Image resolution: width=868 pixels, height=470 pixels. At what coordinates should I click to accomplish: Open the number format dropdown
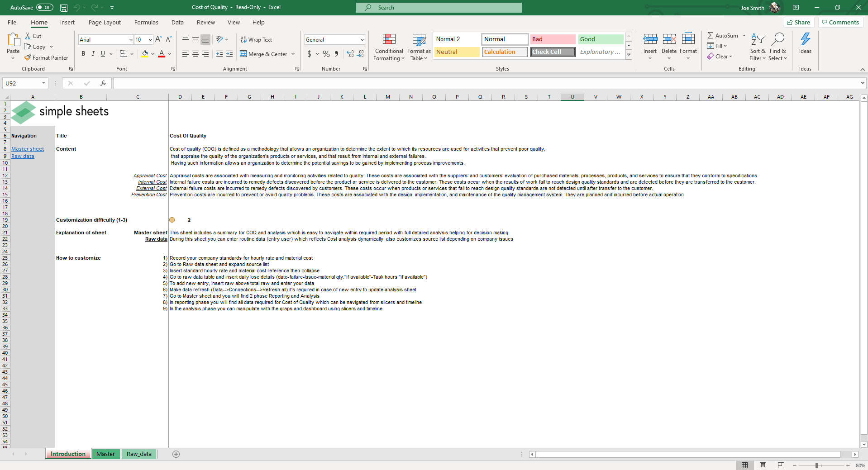coord(362,40)
